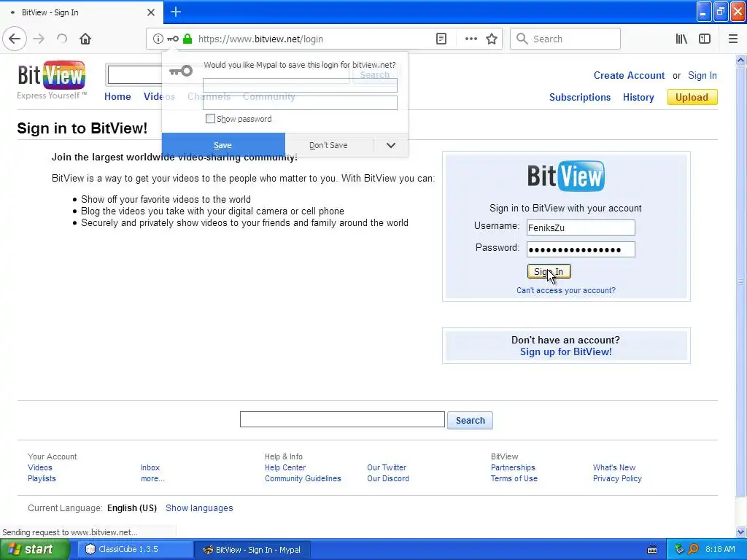747x560 pixels.
Task: Open footer Inbox link
Action: tap(150, 467)
